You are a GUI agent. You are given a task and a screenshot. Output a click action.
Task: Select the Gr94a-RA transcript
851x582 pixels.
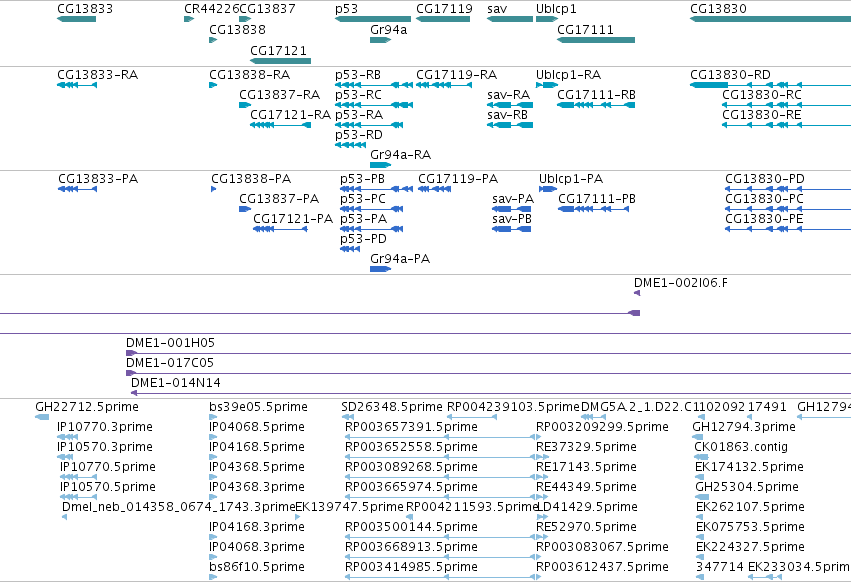pos(380,165)
